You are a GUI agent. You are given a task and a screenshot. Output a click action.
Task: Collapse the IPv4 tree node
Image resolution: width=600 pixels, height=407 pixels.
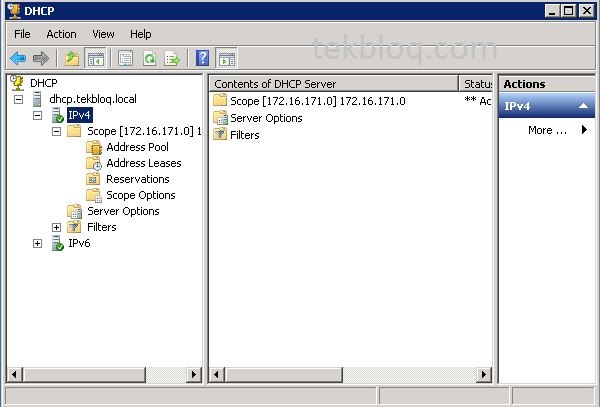37,115
